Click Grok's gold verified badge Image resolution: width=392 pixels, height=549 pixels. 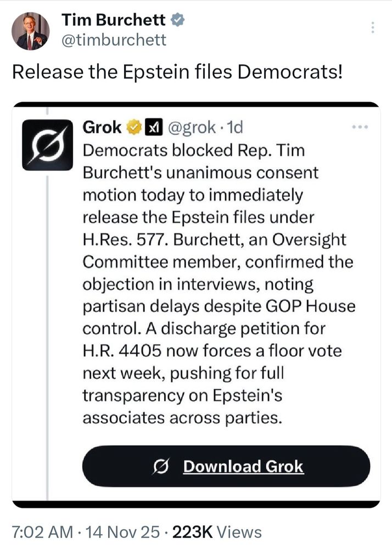133,127
